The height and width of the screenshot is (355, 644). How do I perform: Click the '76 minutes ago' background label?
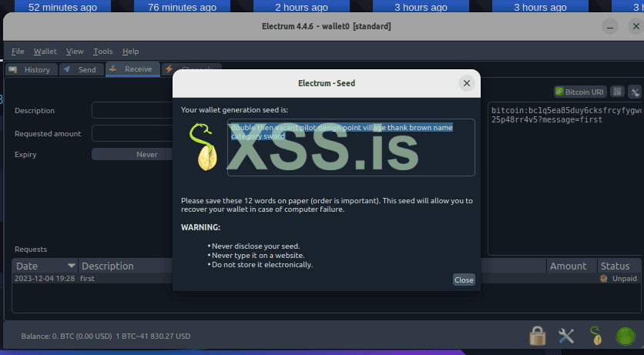point(183,6)
